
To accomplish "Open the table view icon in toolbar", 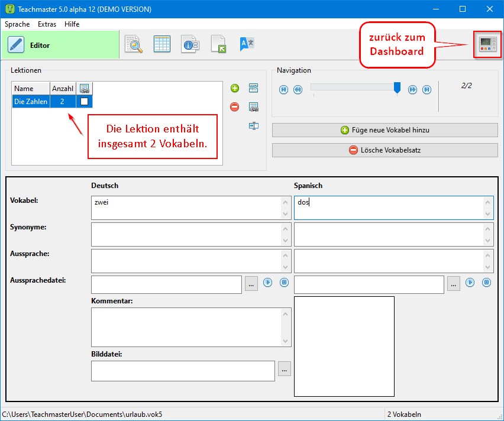I will [x=161, y=45].
